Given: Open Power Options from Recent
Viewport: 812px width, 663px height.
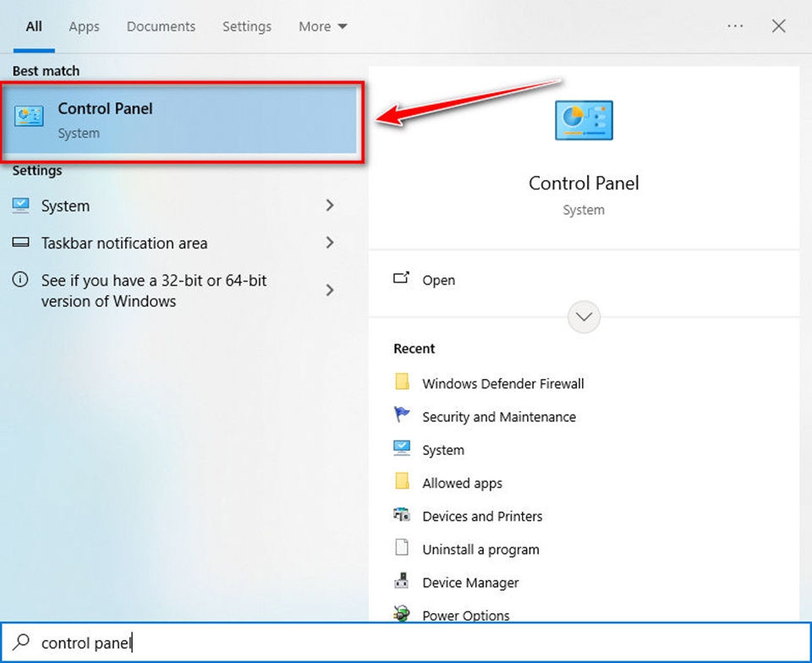Looking at the screenshot, I should pos(465,615).
